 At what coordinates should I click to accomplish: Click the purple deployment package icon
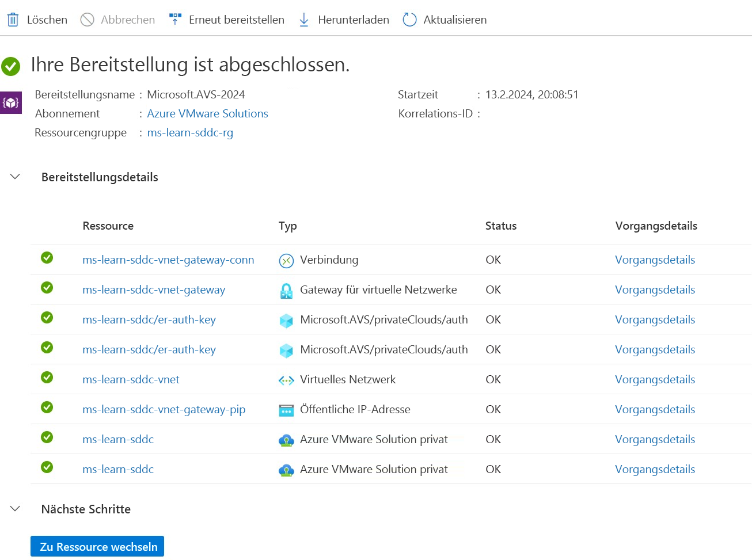11,102
